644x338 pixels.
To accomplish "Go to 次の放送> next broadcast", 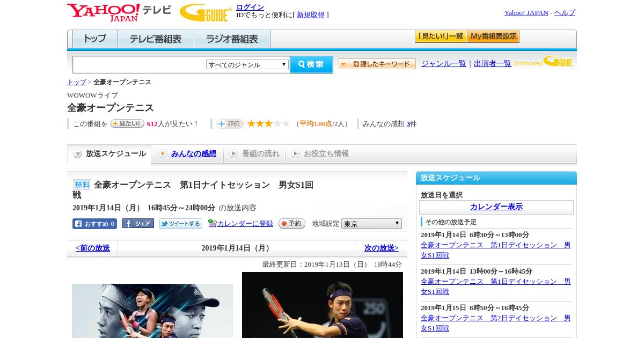I will 382,248.
